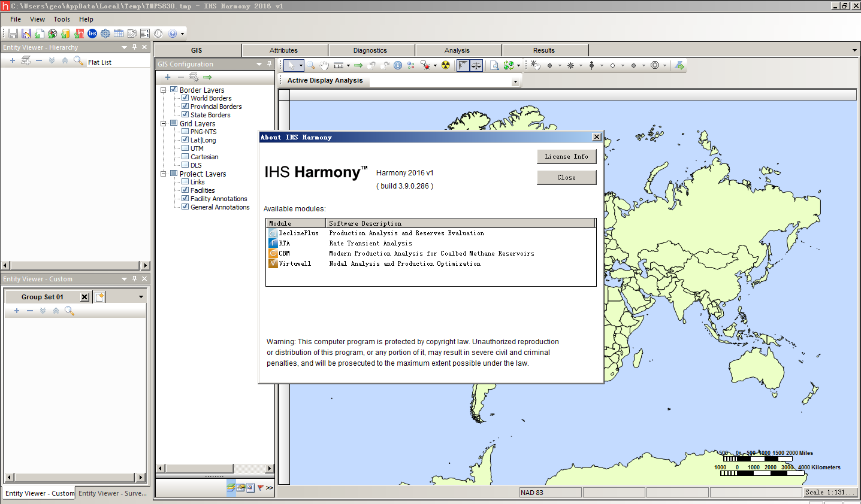This screenshot has height=504, width=861.
Task: Switch to the Diagnostics tab
Action: click(370, 50)
